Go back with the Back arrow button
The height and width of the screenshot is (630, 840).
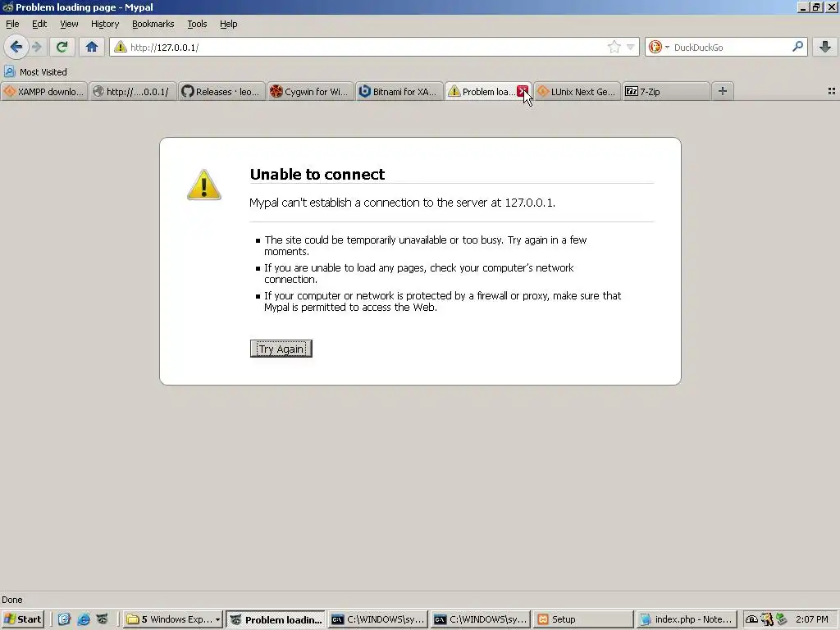16,47
